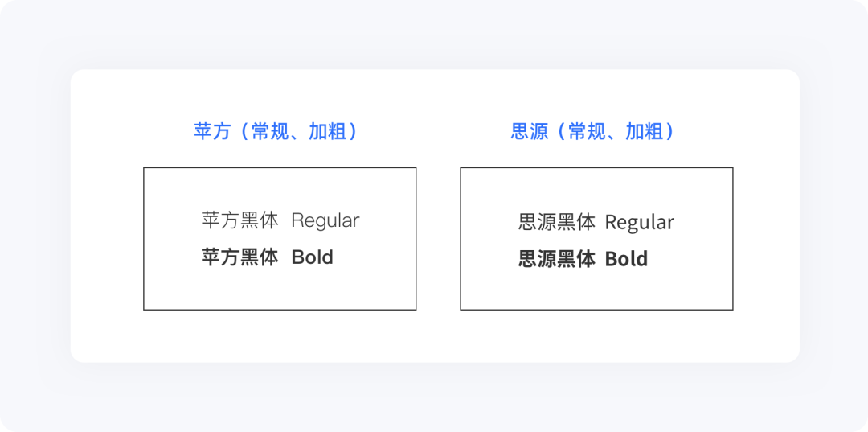
Task: Select the word 思源 in the right heading
Action: pyautogui.click(x=529, y=132)
